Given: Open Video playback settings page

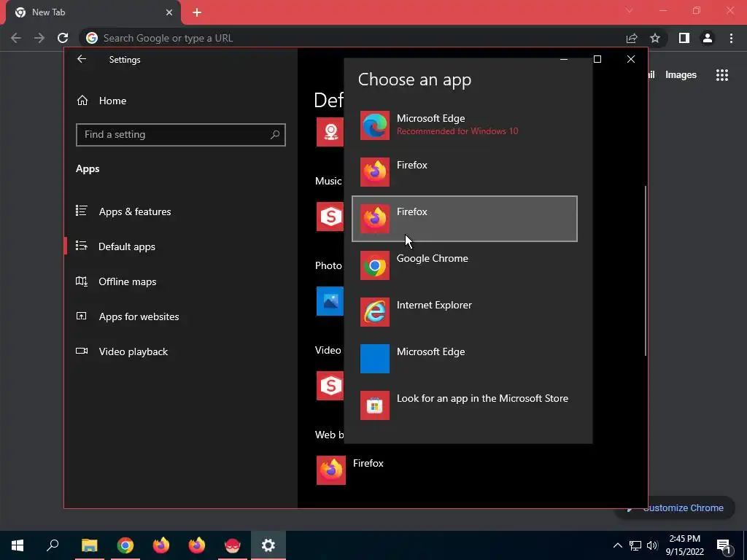Looking at the screenshot, I should 181,351.
